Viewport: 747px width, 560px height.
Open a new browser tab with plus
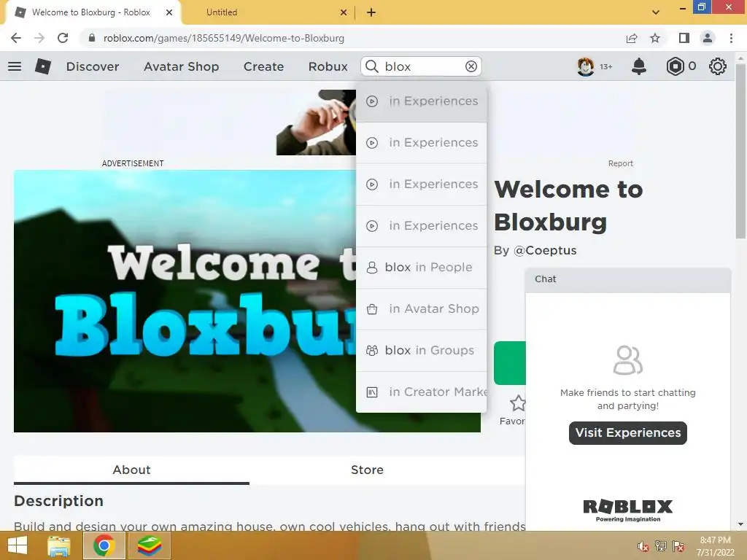[371, 12]
